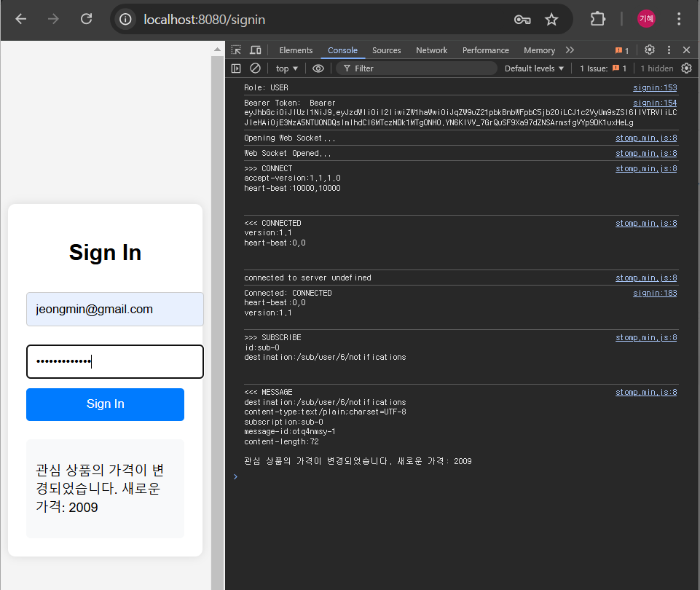The width and height of the screenshot is (700, 590).
Task: Reload the localhost signin page
Action: pos(86,19)
